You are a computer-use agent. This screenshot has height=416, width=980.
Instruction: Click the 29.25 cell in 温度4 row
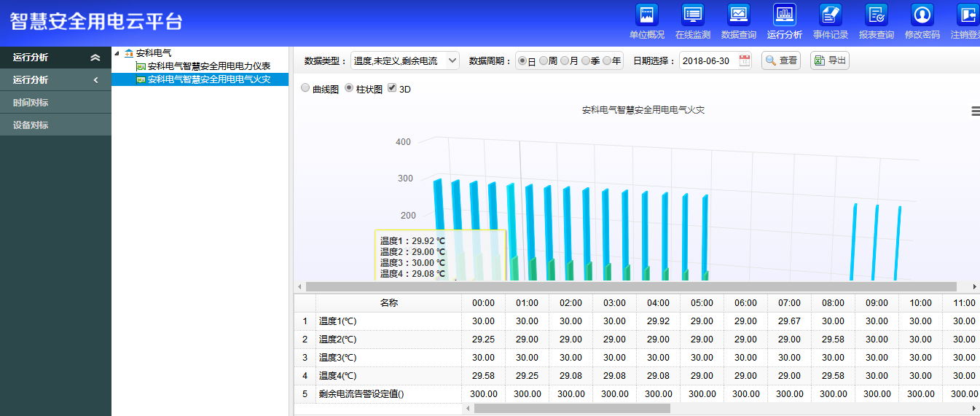[x=527, y=376]
